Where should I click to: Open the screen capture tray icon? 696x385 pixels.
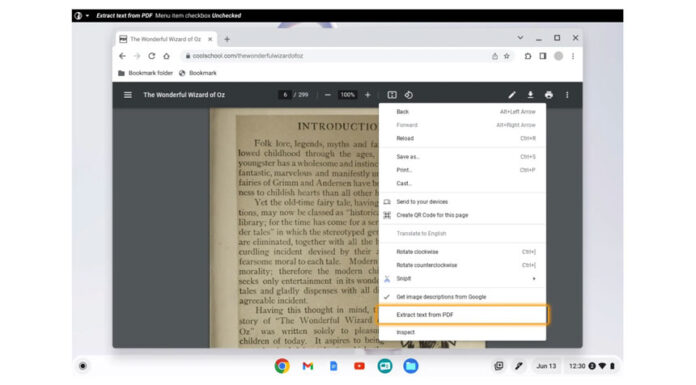[499, 366]
